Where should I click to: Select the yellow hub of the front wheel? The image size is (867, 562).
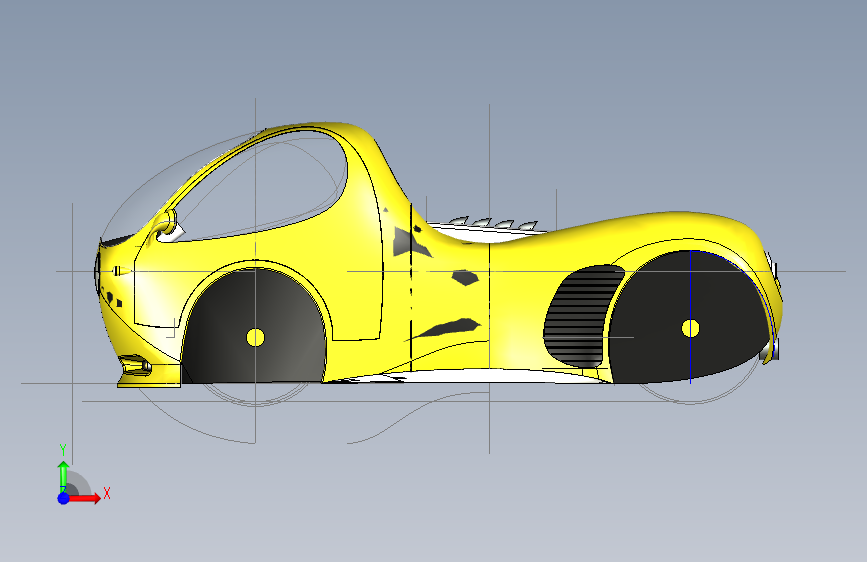255,337
